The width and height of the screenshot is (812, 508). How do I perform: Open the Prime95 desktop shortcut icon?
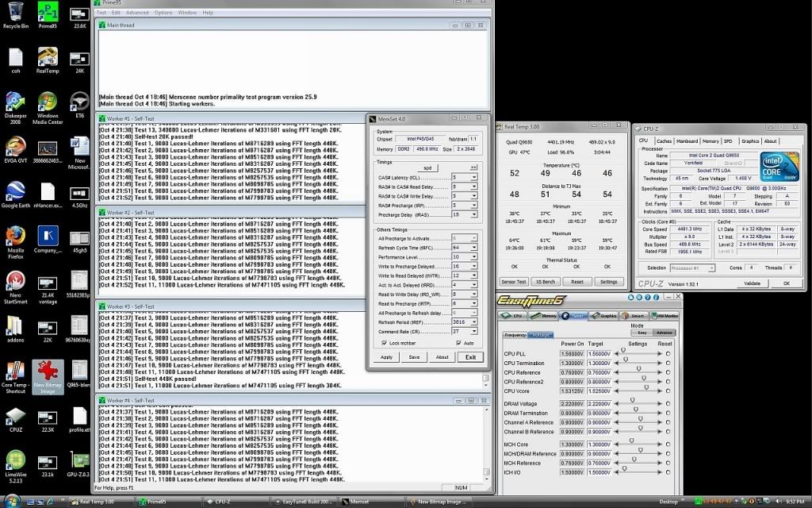click(48, 14)
